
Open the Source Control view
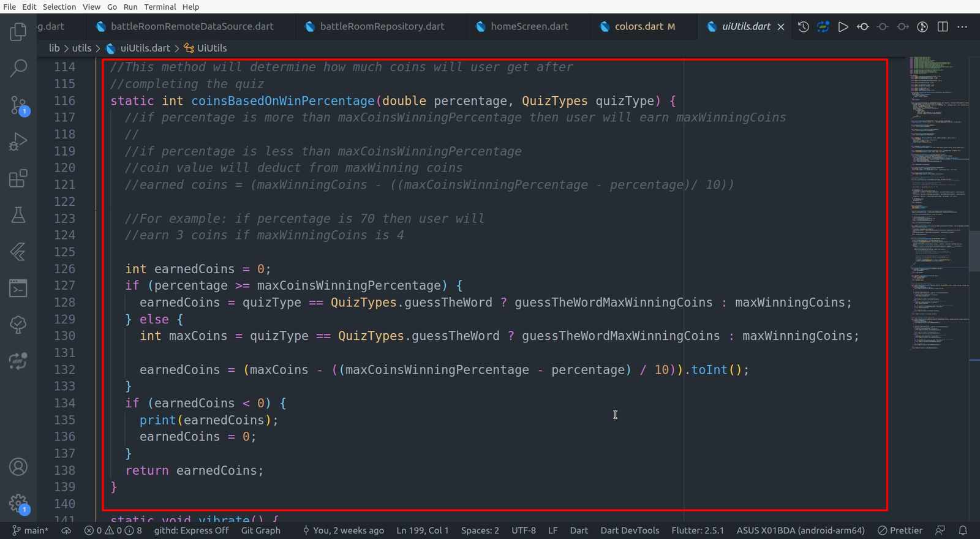18,105
